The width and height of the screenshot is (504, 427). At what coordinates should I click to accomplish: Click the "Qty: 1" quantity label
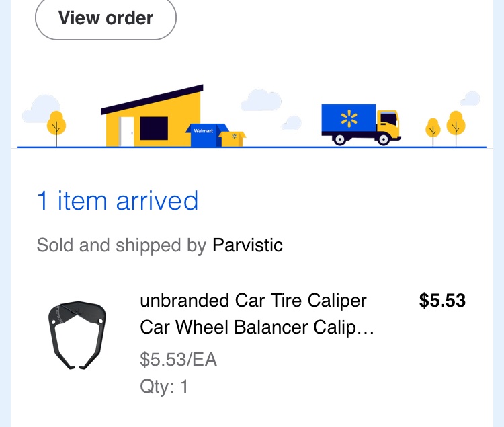[x=164, y=387]
